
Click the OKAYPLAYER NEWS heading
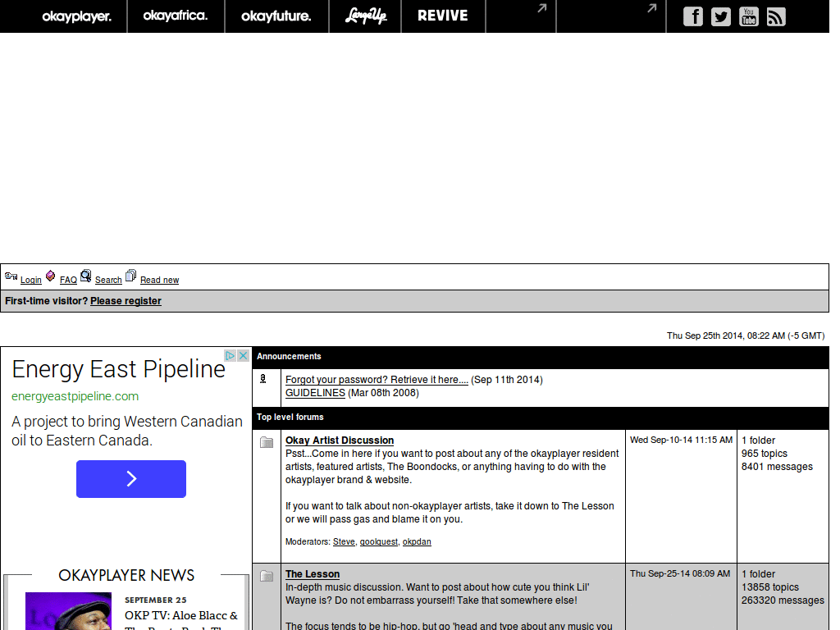point(126,575)
